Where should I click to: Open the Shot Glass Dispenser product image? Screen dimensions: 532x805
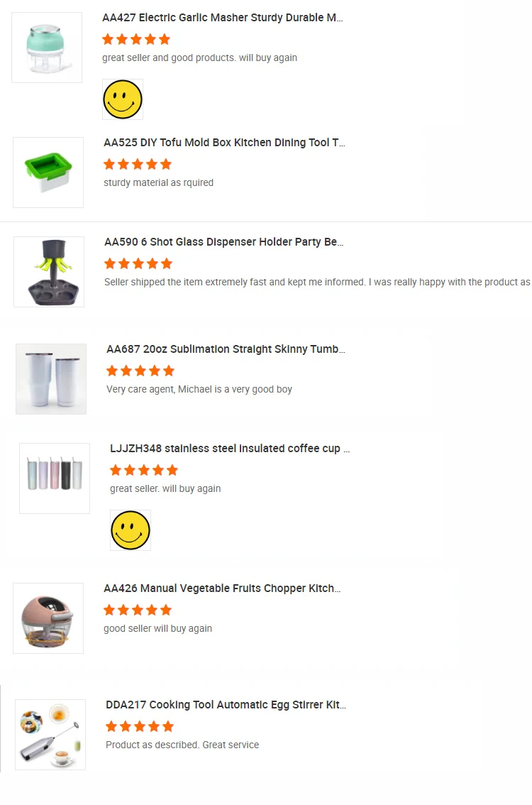pyautogui.click(x=49, y=272)
